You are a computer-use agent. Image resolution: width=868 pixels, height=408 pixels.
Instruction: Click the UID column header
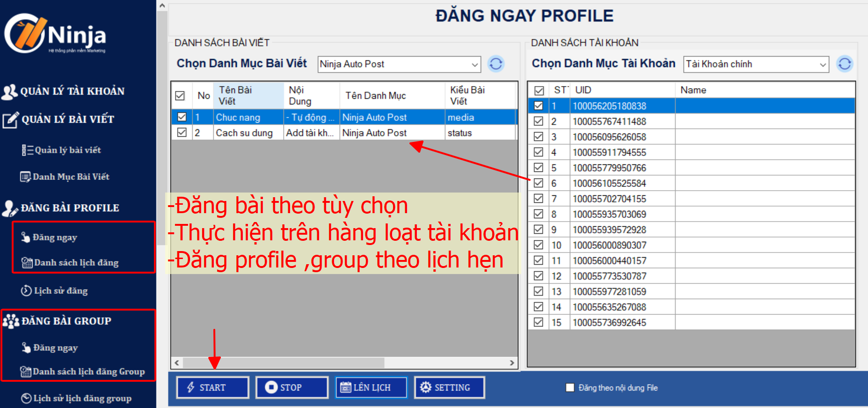tap(623, 90)
